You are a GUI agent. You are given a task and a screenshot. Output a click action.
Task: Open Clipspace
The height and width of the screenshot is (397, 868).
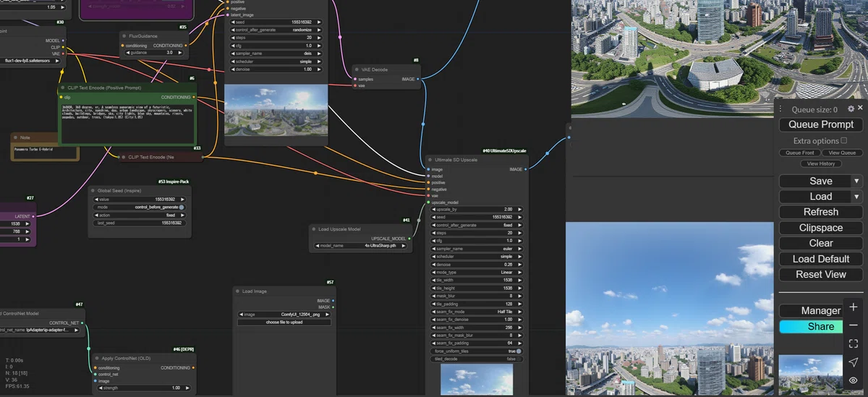click(821, 228)
